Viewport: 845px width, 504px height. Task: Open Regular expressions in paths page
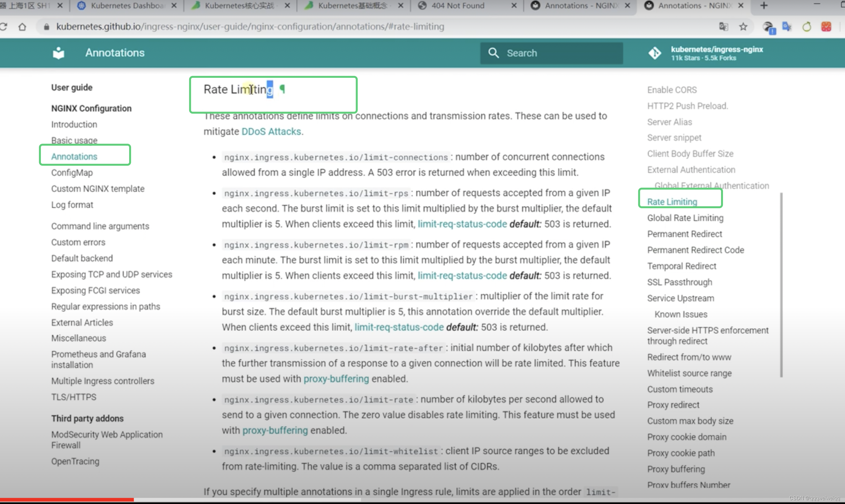(105, 306)
